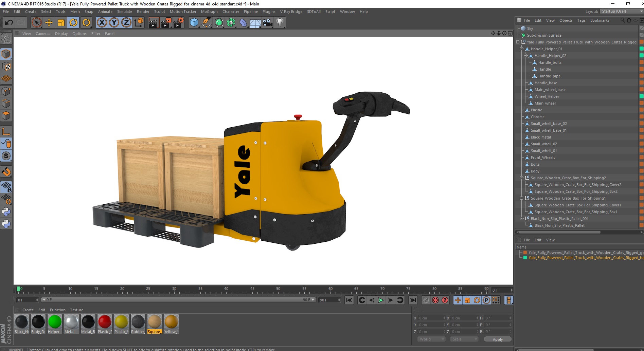Activate the Scale tool
Screen dimensions: 644x351
point(61,23)
